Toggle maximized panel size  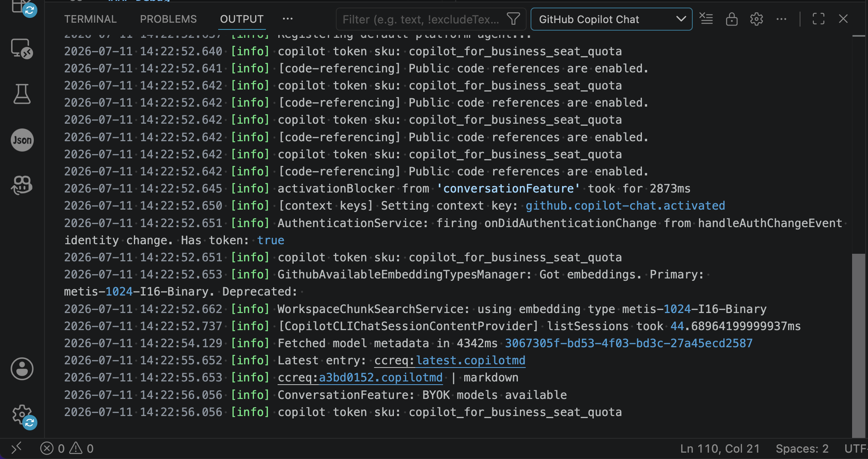[x=818, y=19]
